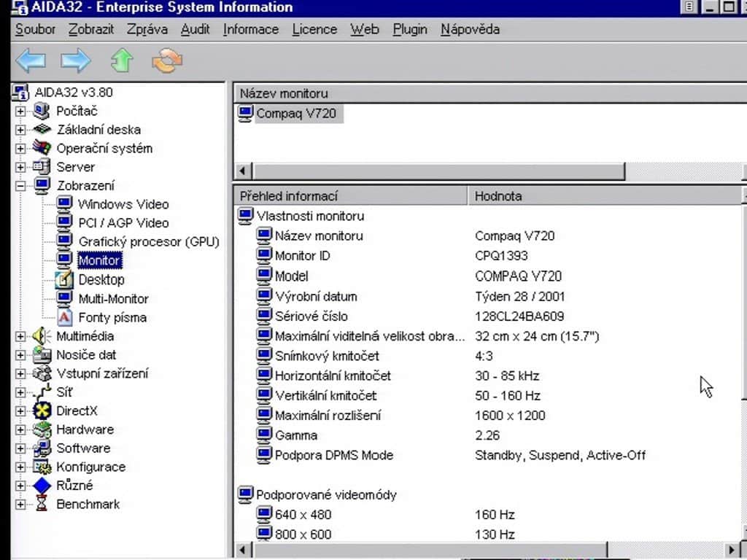Open the Soubor menu
Viewport: 747px width, 560px height.
[35, 29]
